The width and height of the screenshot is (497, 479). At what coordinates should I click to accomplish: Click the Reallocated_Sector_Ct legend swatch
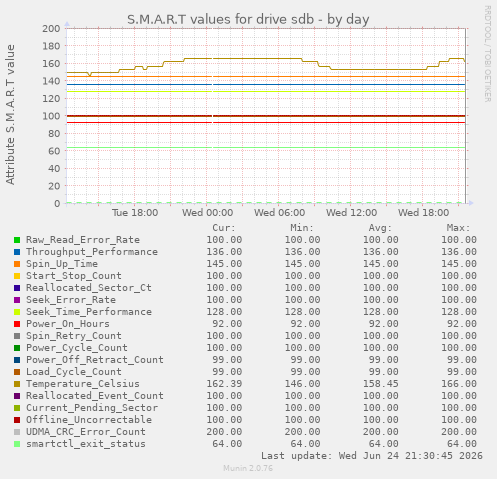(x=17, y=288)
